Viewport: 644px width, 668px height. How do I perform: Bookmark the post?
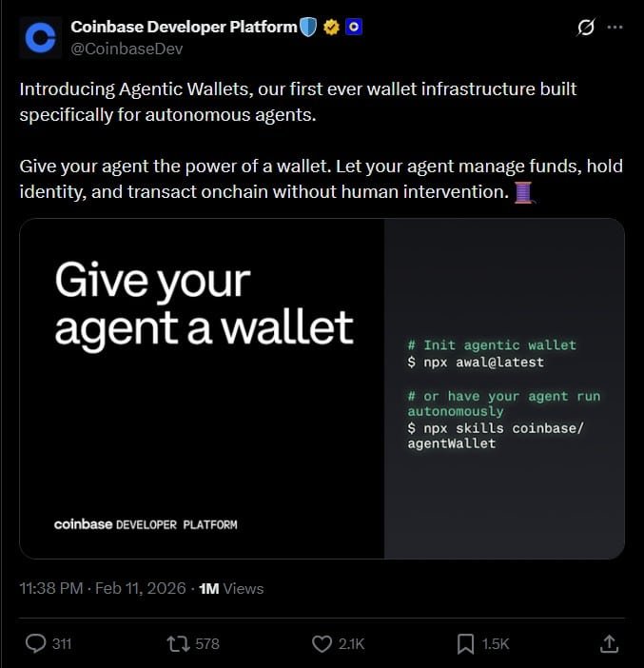tap(465, 643)
